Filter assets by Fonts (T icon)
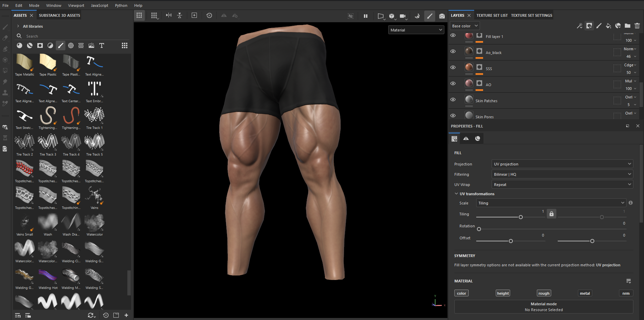 [x=102, y=45]
